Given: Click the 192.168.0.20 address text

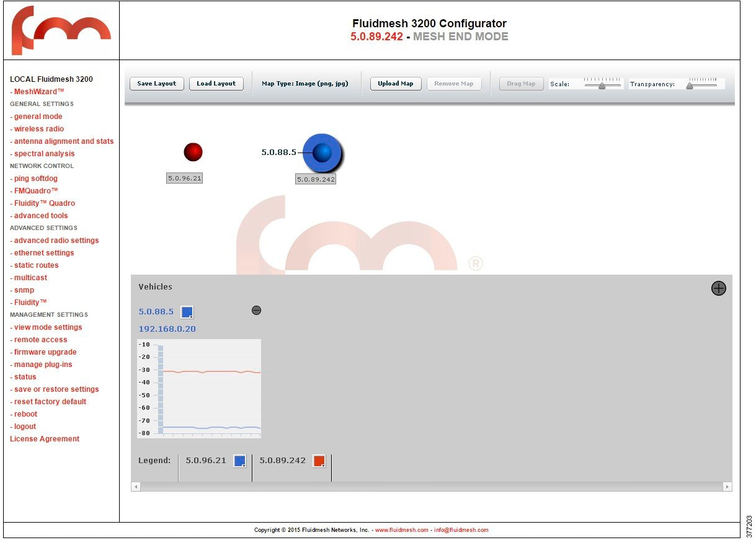Looking at the screenshot, I should (167, 329).
